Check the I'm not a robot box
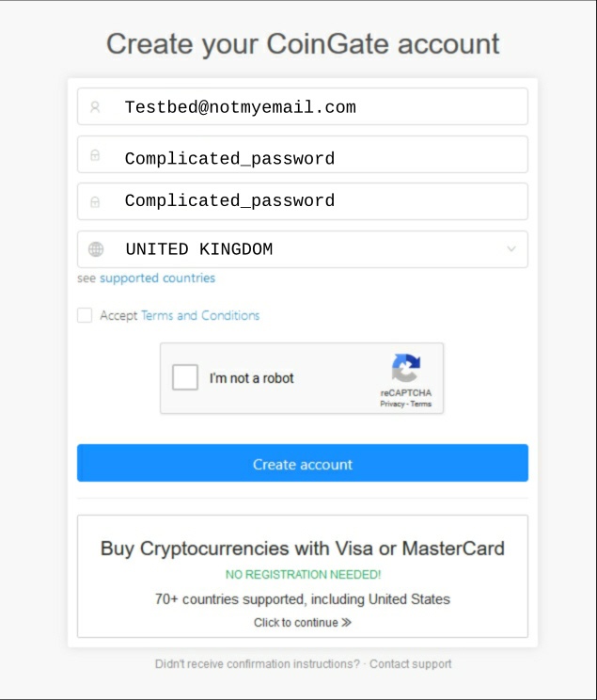 [x=185, y=378]
